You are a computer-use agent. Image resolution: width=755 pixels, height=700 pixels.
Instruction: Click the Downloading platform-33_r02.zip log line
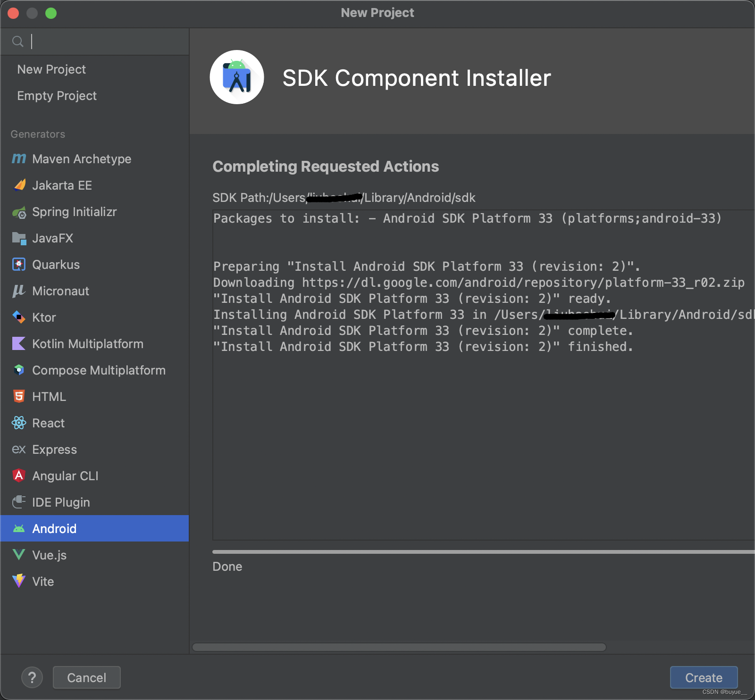[x=479, y=283]
